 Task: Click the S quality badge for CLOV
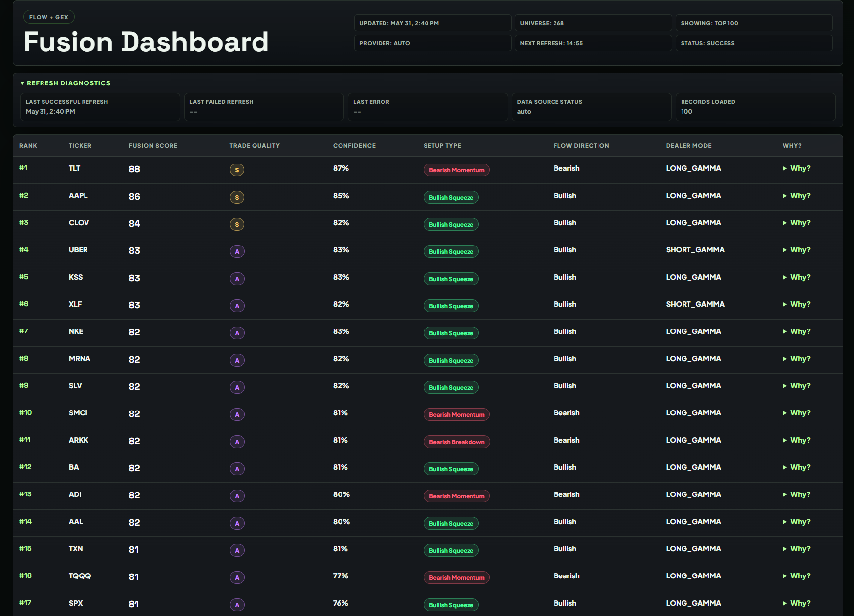tap(237, 224)
